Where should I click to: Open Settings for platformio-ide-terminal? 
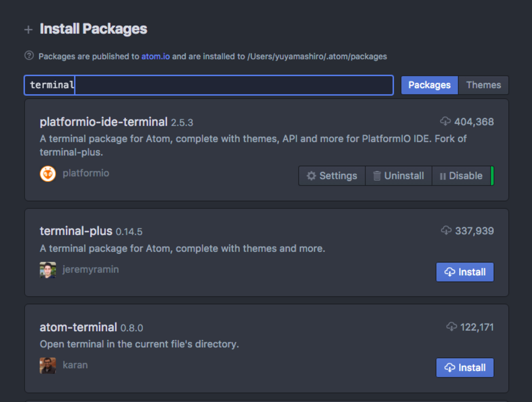tap(332, 176)
